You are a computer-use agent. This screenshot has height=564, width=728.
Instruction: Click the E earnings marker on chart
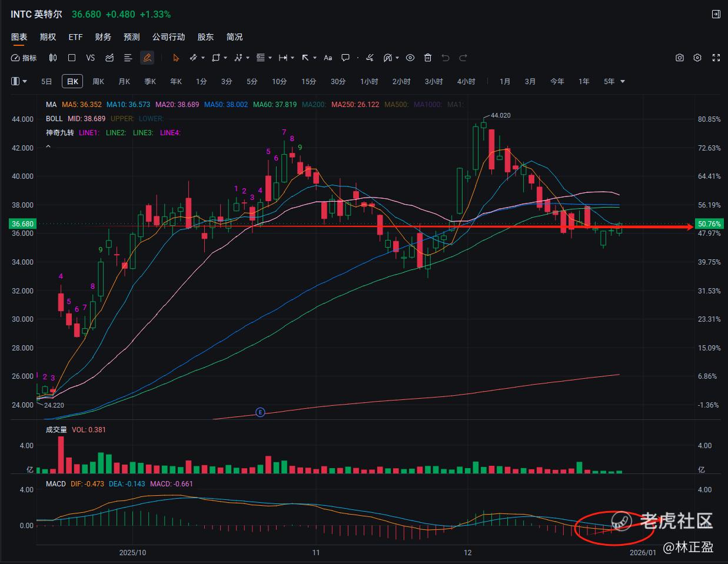(x=260, y=412)
